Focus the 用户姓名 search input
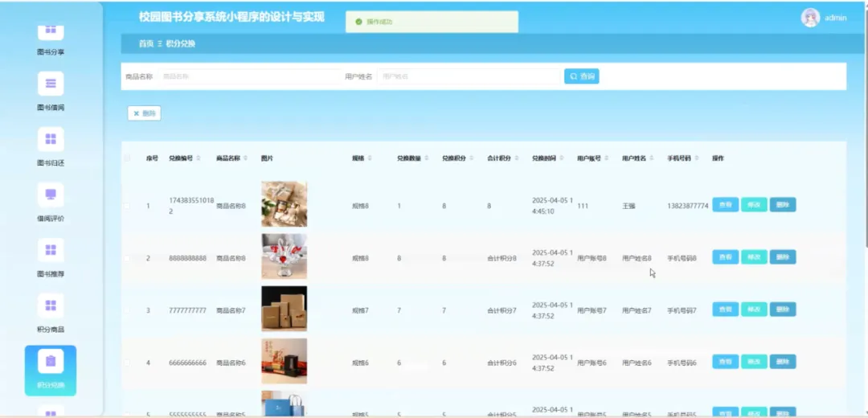Viewport: 868px width, 418px height. tap(469, 76)
